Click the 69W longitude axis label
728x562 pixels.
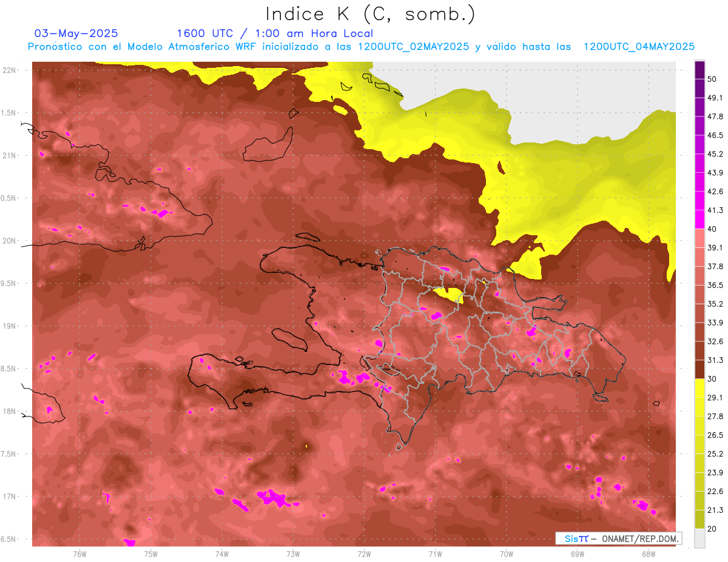[x=578, y=554]
